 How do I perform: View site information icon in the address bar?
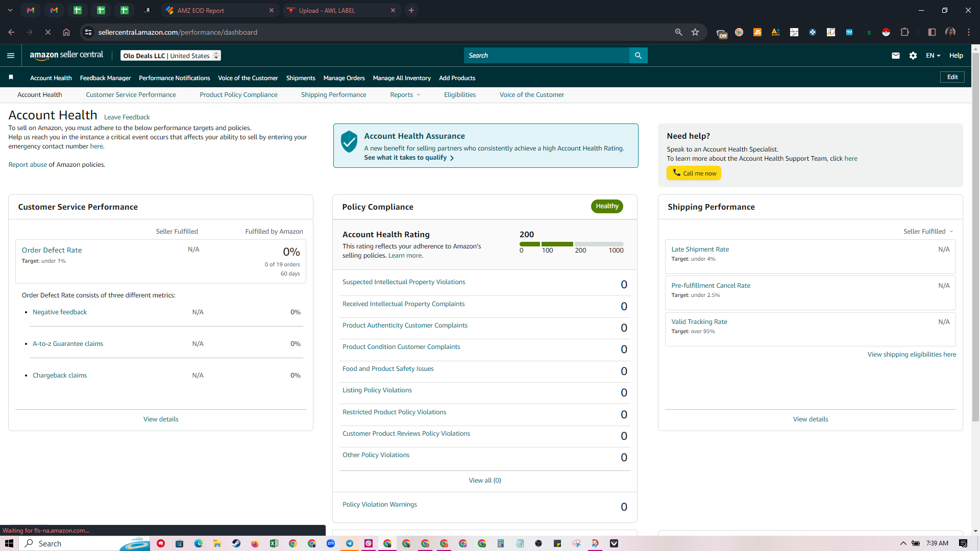[x=88, y=32]
